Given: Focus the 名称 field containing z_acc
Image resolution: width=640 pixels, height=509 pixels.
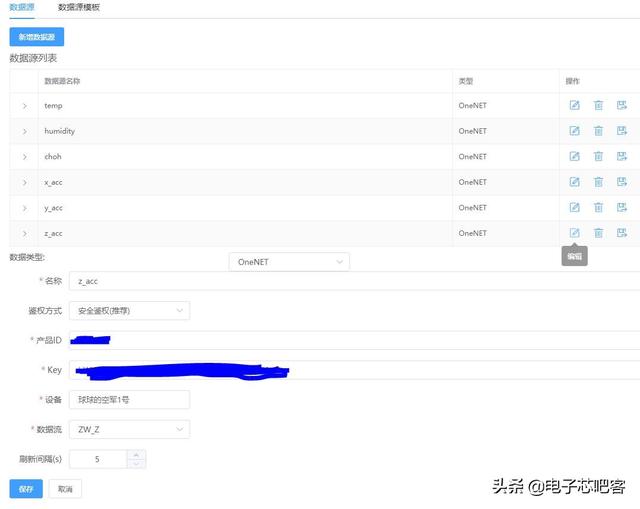Looking at the screenshot, I should pos(354,281).
